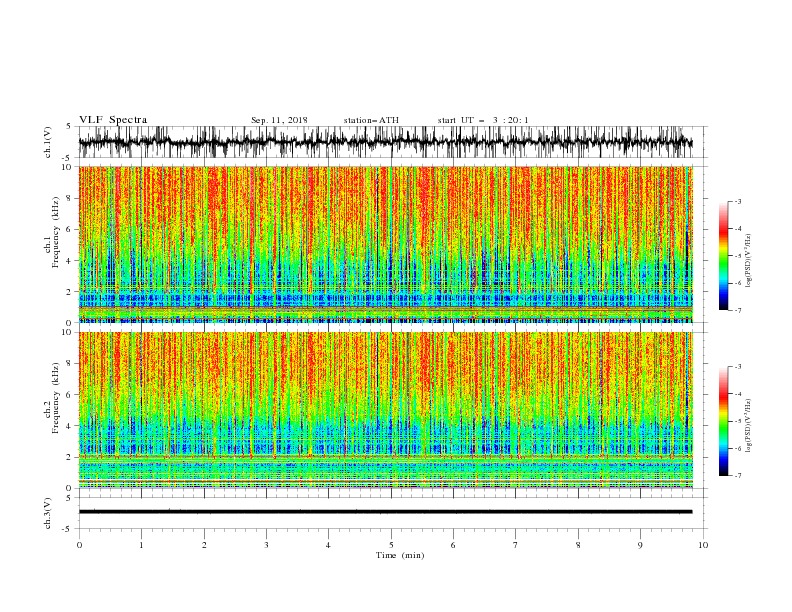The width and height of the screenshot is (792, 612).
Task: Click the "VLF Spectra" plot title
Action: pos(113,120)
